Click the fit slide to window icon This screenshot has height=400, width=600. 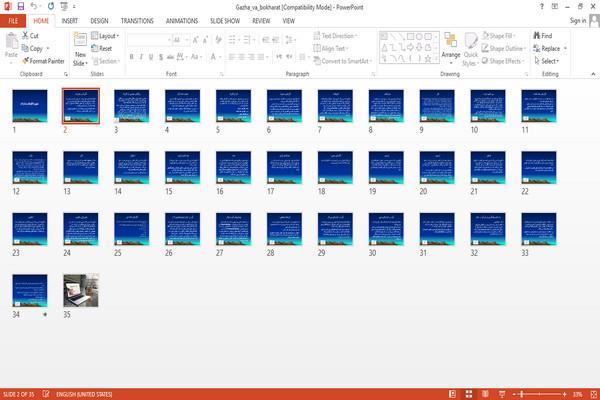(593, 394)
